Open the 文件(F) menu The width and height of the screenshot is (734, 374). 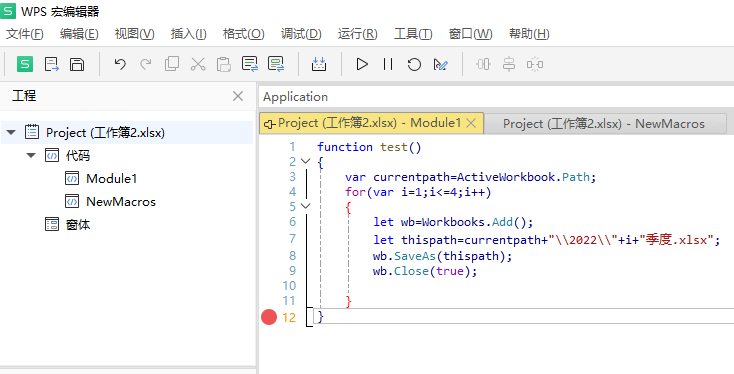[x=24, y=34]
